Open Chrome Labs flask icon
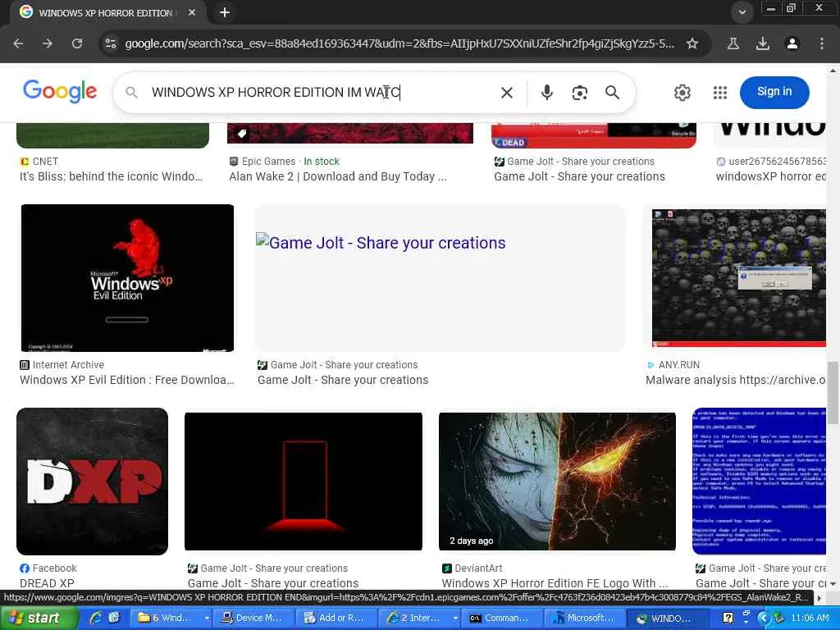This screenshot has width=840, height=630. pyautogui.click(x=733, y=43)
